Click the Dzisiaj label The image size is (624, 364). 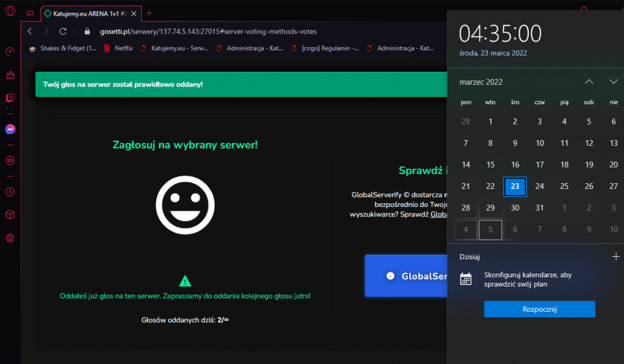tap(470, 257)
